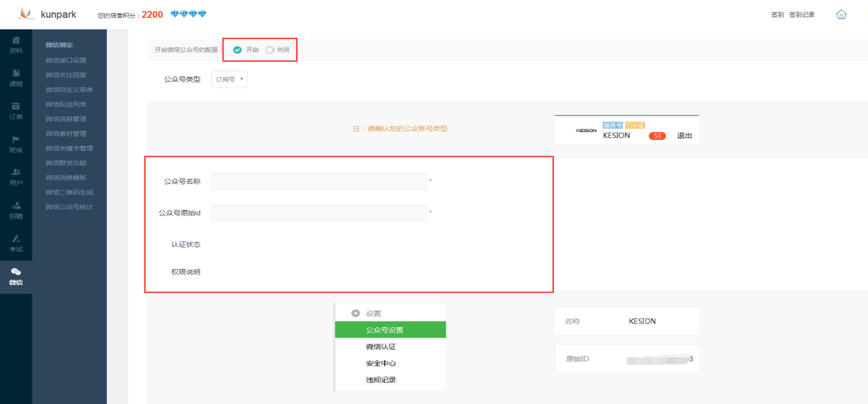Open the 班级 sidebar section
Image resolution: width=868 pixels, height=404 pixels.
(x=16, y=144)
